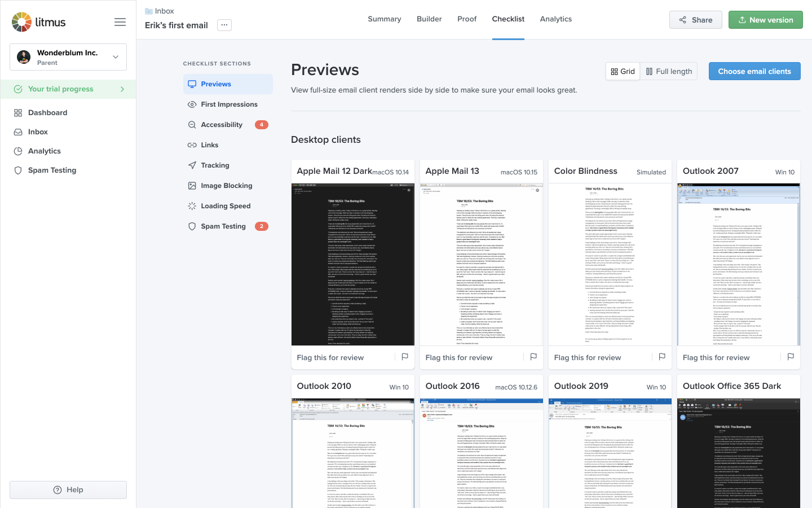Click the Dashboard grid icon

click(18, 113)
